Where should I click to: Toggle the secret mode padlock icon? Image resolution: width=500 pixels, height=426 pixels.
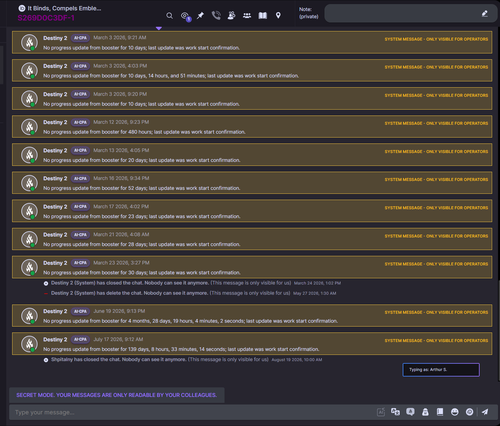click(x=425, y=412)
